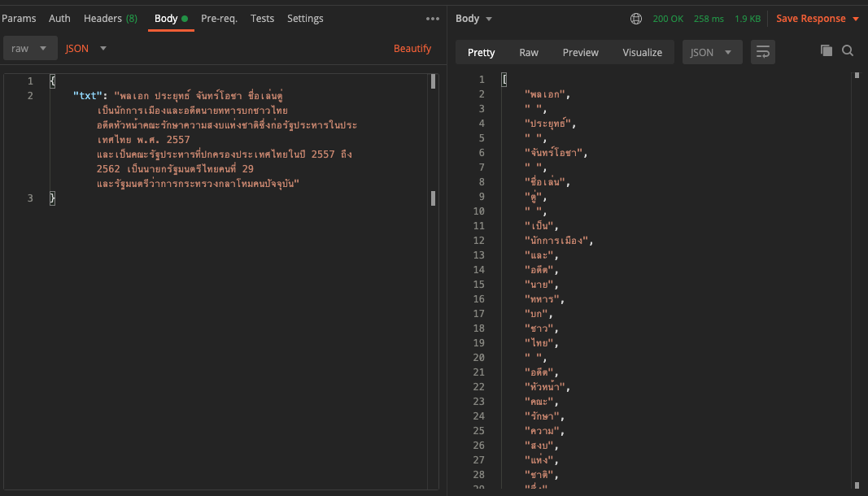
Task: Switch to the Raw response view
Action: coord(528,52)
